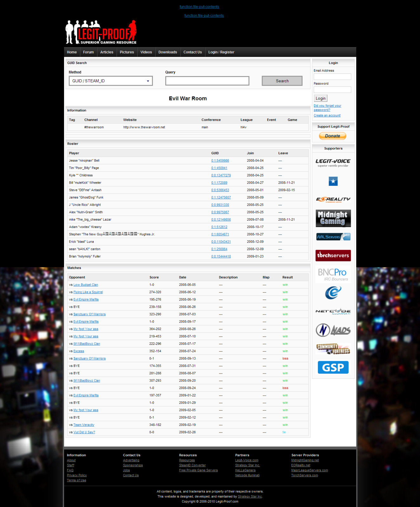The image size is (420, 507).
Task: Open the Low Budget Clan opponent link
Action: click(x=86, y=285)
